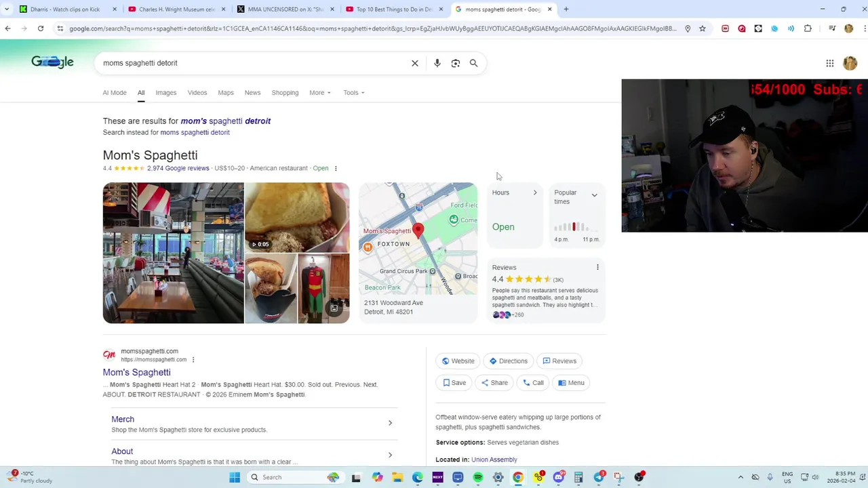Open the Foxtown map thumbnail
The width and height of the screenshot is (868, 488).
point(418,239)
